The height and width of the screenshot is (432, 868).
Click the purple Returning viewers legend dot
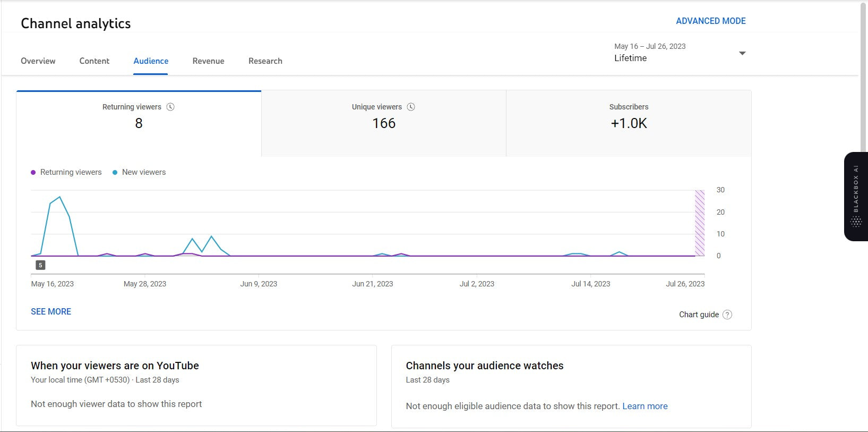coord(33,173)
